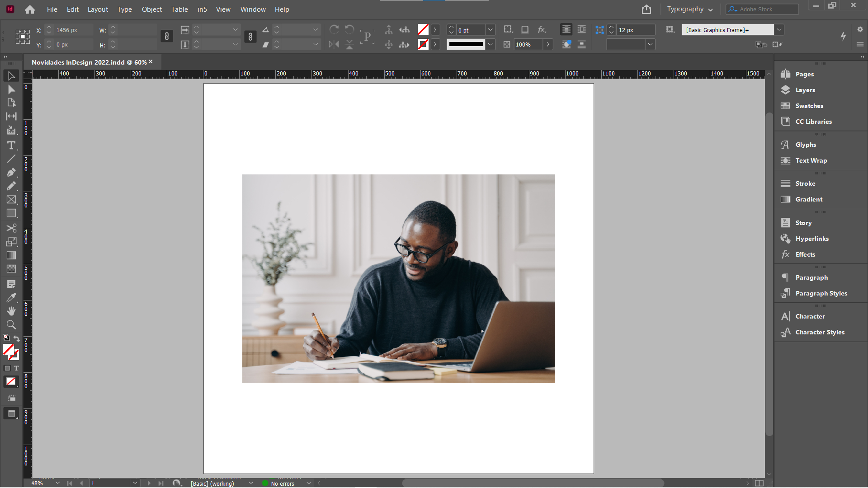
Task: Open the Typography workspace dropdown
Action: pyautogui.click(x=690, y=9)
